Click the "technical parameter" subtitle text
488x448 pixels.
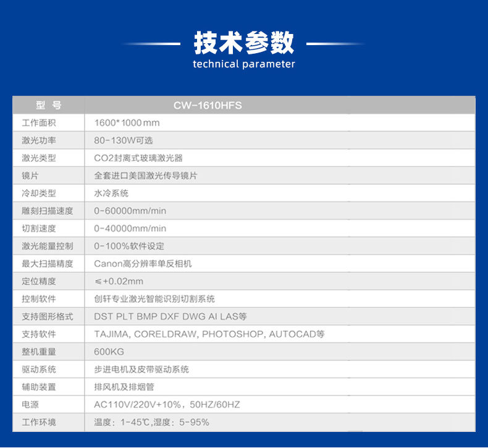244,64
